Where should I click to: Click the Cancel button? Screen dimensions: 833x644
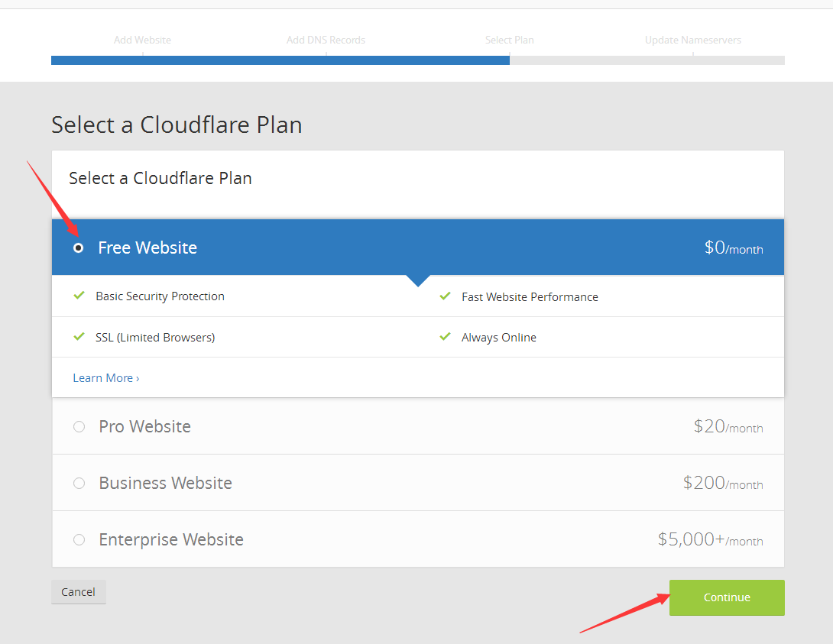(x=79, y=592)
